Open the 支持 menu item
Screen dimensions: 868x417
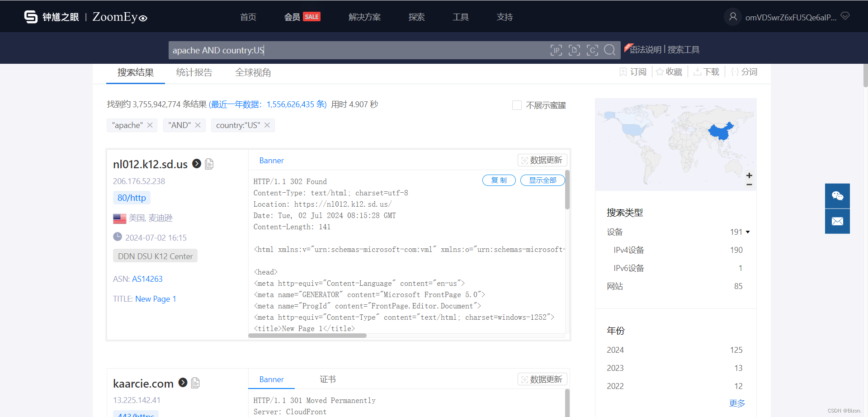[x=505, y=17]
